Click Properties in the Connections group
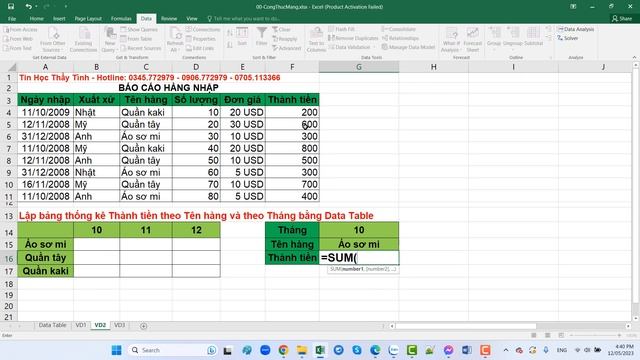Image resolution: width=640 pixels, height=360 pixels. [x=201, y=39]
